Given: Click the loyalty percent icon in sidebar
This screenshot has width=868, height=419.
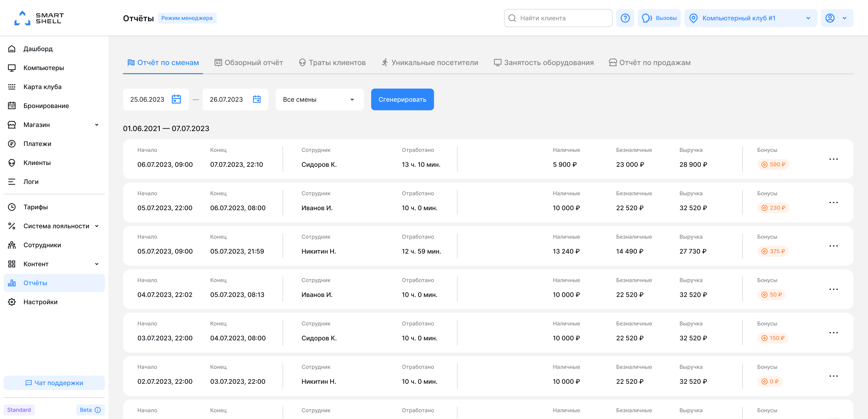Looking at the screenshot, I should 12,226.
